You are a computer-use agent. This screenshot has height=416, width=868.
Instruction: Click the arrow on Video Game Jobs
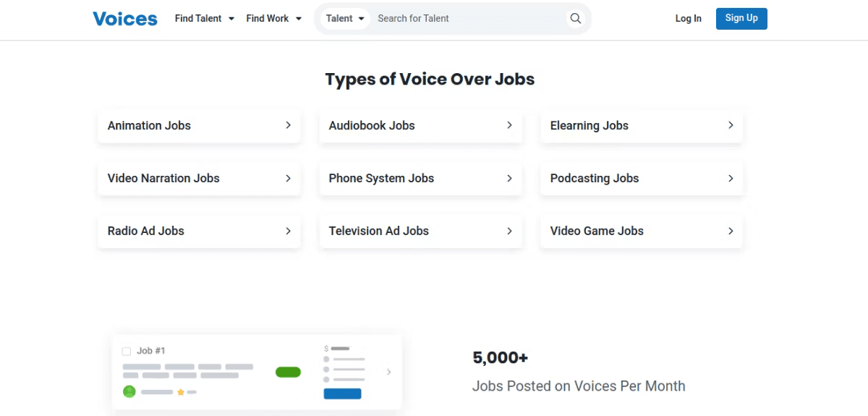point(731,231)
